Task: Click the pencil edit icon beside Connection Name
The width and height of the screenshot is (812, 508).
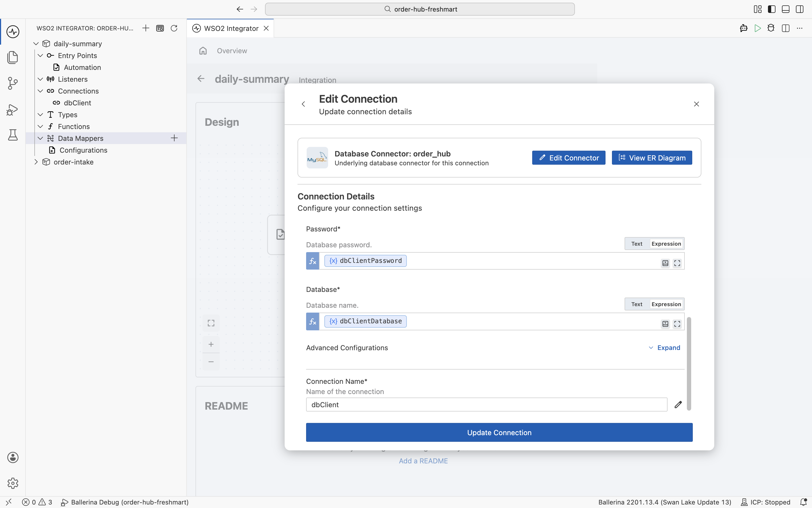Action: coord(678,405)
